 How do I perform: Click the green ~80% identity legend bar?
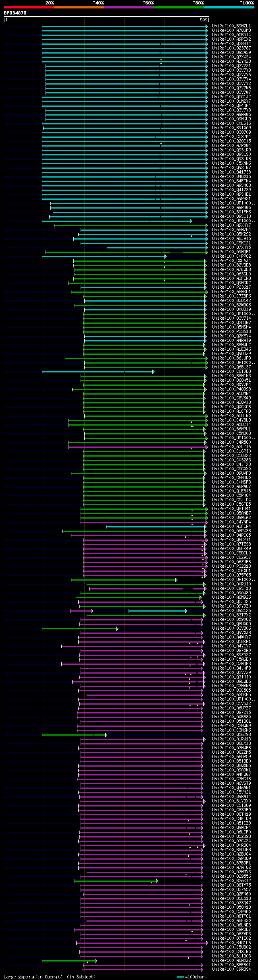coord(179,7)
